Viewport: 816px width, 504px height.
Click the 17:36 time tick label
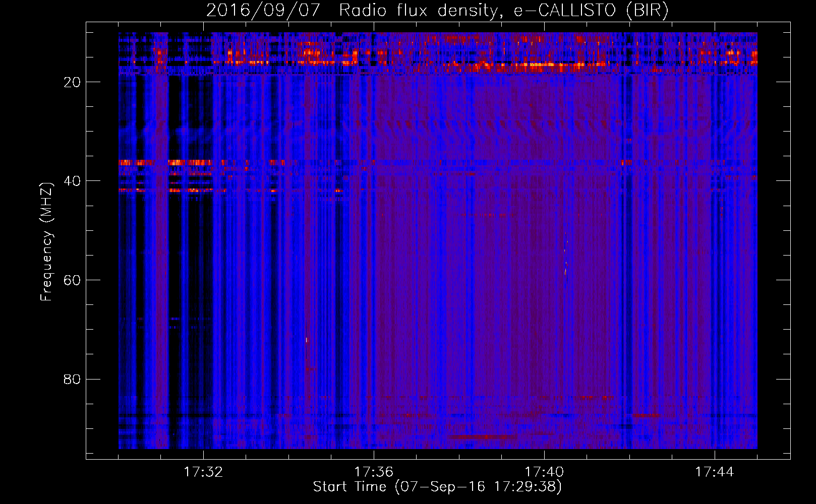click(374, 472)
